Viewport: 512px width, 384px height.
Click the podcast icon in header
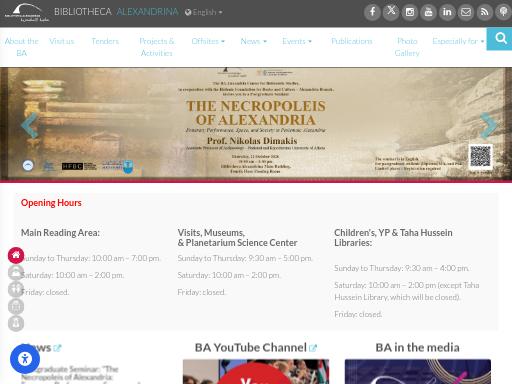click(x=503, y=12)
